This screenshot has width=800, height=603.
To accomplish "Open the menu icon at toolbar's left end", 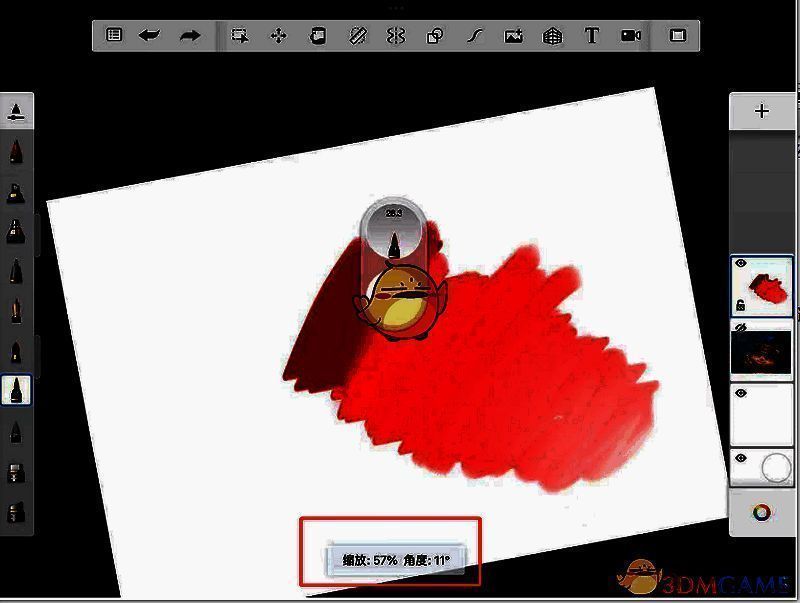I will [x=113, y=34].
